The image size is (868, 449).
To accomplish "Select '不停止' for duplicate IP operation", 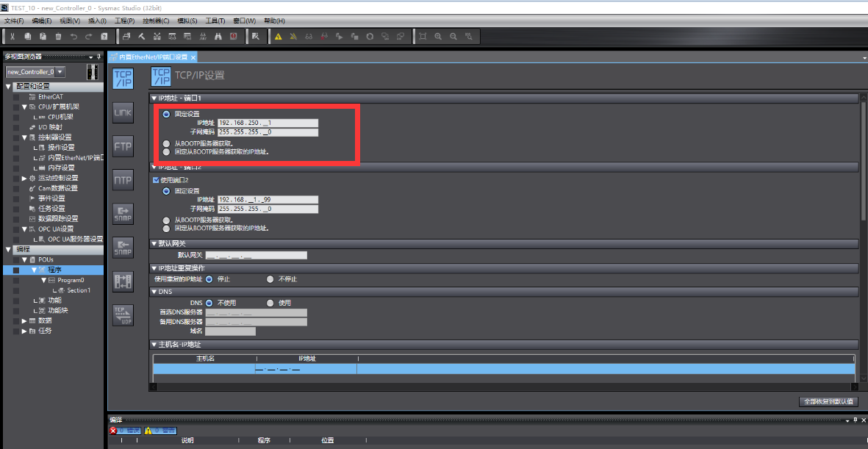I will tap(270, 279).
